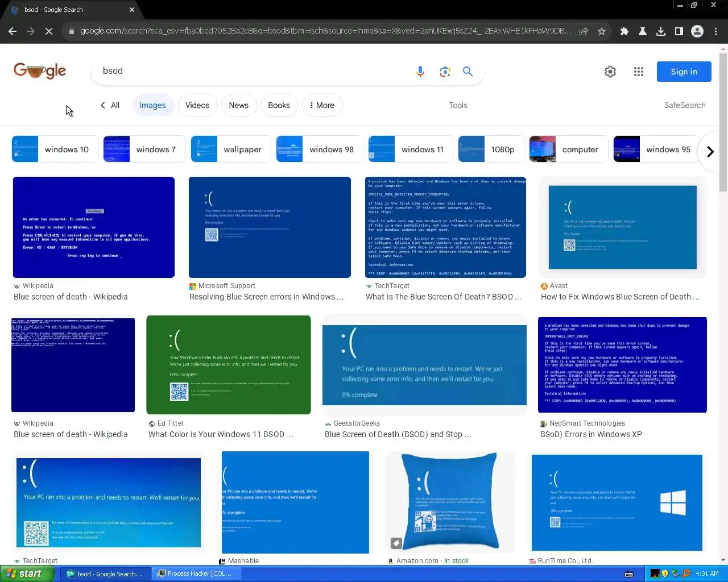Click the voice search microphone icon
728x582 pixels.
point(420,72)
